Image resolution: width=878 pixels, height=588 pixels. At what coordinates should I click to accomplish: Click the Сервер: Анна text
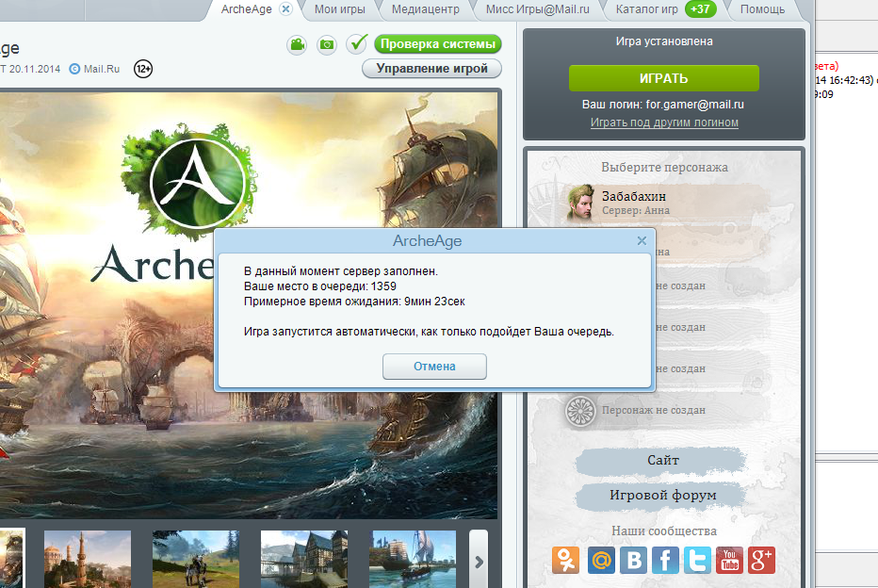click(x=636, y=210)
